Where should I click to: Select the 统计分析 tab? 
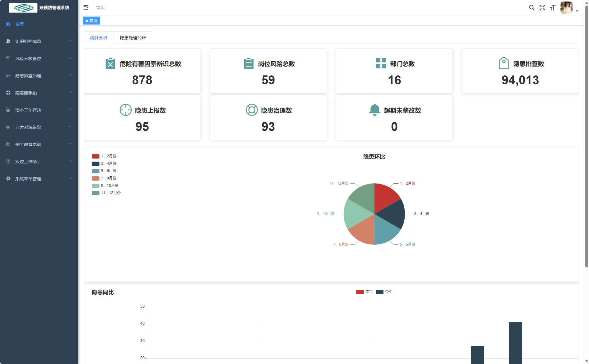(99, 38)
